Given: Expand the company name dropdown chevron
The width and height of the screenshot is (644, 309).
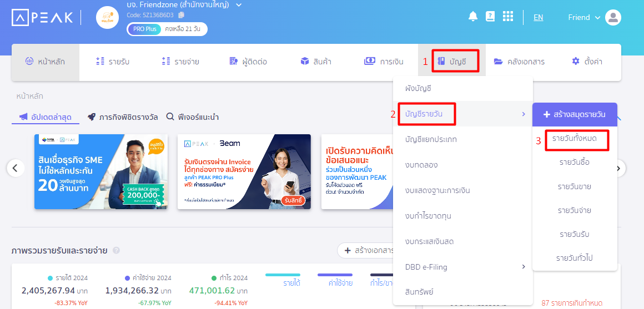Looking at the screenshot, I should point(239,5).
